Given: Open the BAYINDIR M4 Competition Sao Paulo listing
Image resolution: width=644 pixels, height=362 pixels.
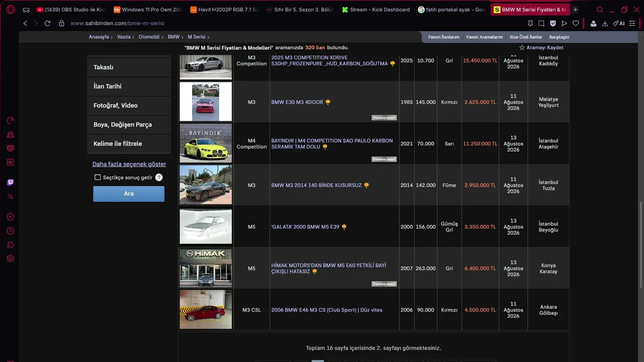Looking at the screenshot, I should [x=332, y=144].
